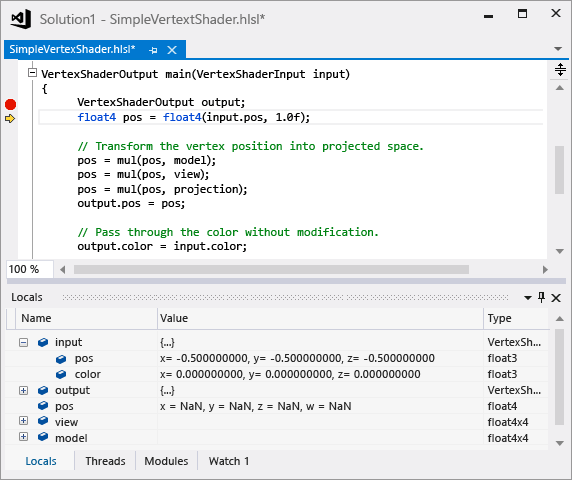Select the input.pos value -0.500000000 row
Screen dimensions: 572x480
tap(297, 358)
